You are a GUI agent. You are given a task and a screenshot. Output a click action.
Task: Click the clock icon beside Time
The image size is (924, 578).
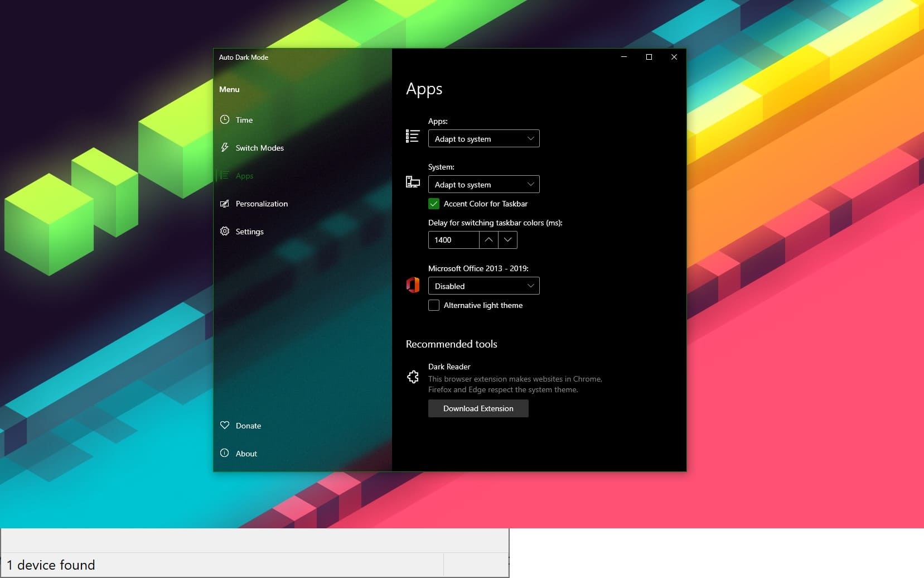(x=225, y=119)
